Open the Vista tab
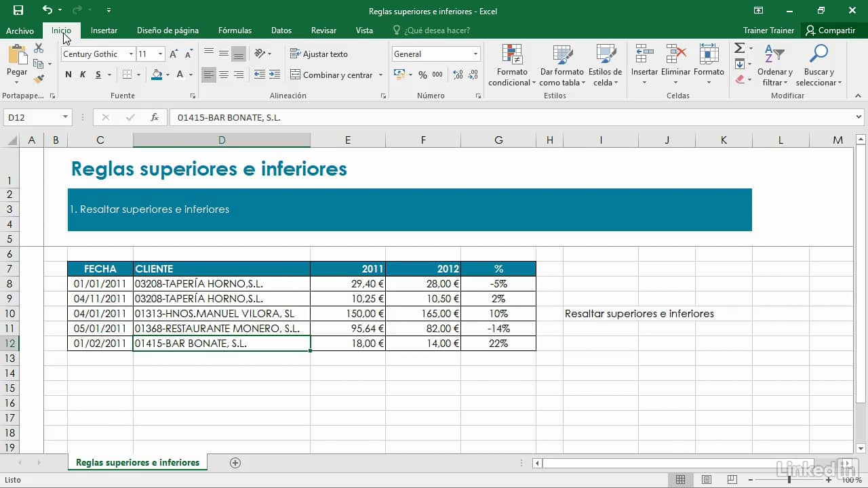Screen dimensions: 868x488 pos(364,30)
